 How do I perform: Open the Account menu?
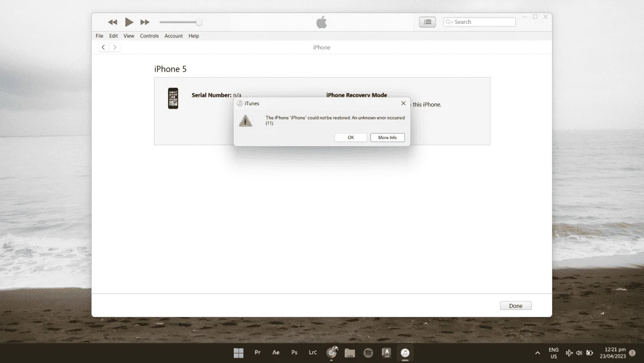[174, 36]
